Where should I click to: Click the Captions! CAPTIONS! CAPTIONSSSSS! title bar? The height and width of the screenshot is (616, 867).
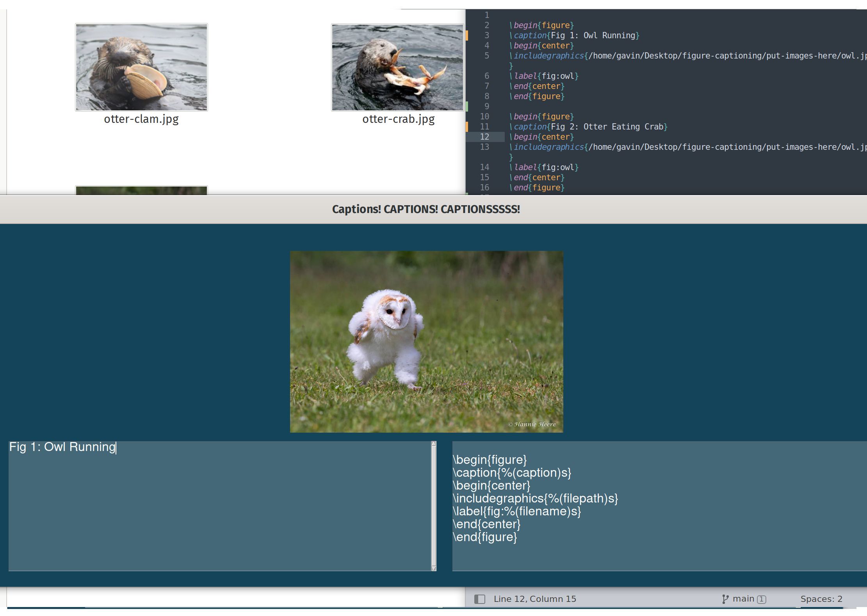tap(426, 209)
